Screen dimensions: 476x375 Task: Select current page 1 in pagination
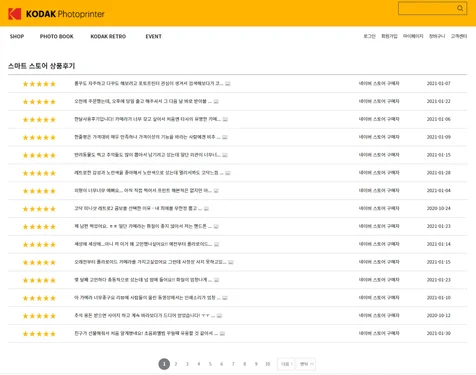coord(164,364)
